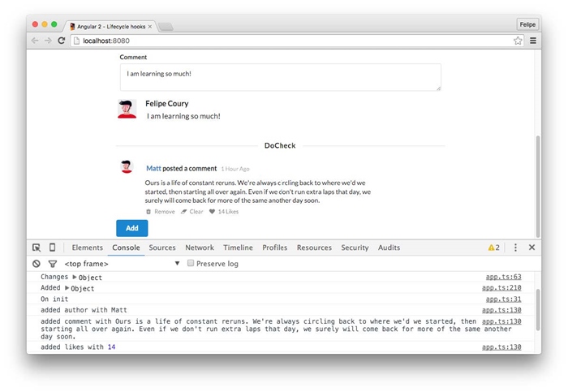Switch to the Audits tab

point(389,248)
